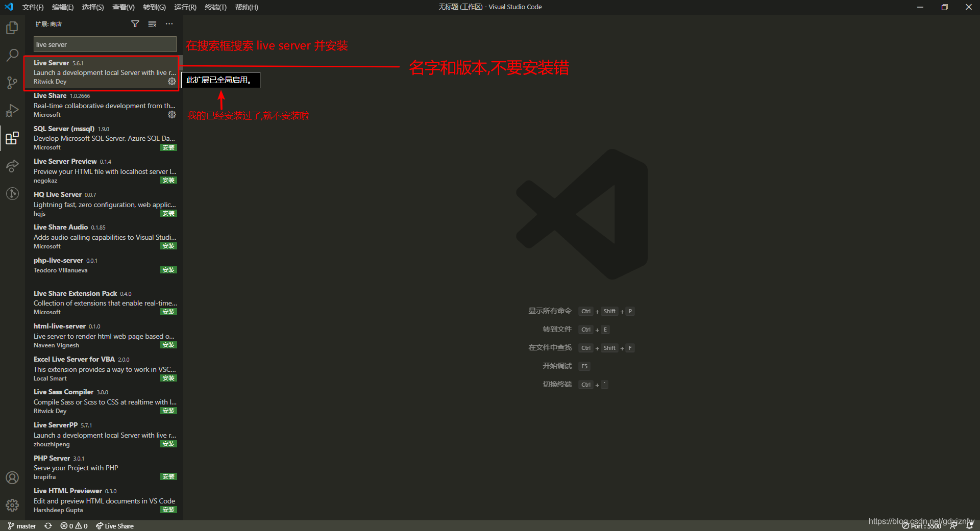This screenshot has width=980, height=531.
Task: Open the Live Share view icon
Action: (x=12, y=166)
